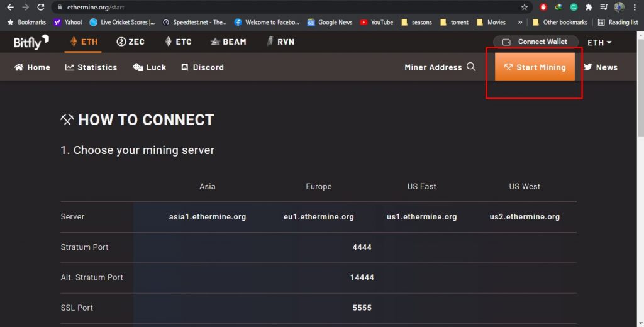
Task: Select the us2.ethermine.org server text
Action: click(525, 217)
